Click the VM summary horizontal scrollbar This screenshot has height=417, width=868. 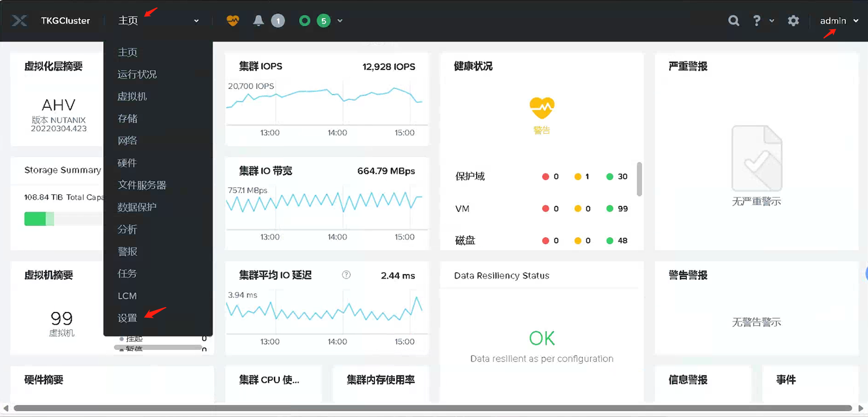158,347
